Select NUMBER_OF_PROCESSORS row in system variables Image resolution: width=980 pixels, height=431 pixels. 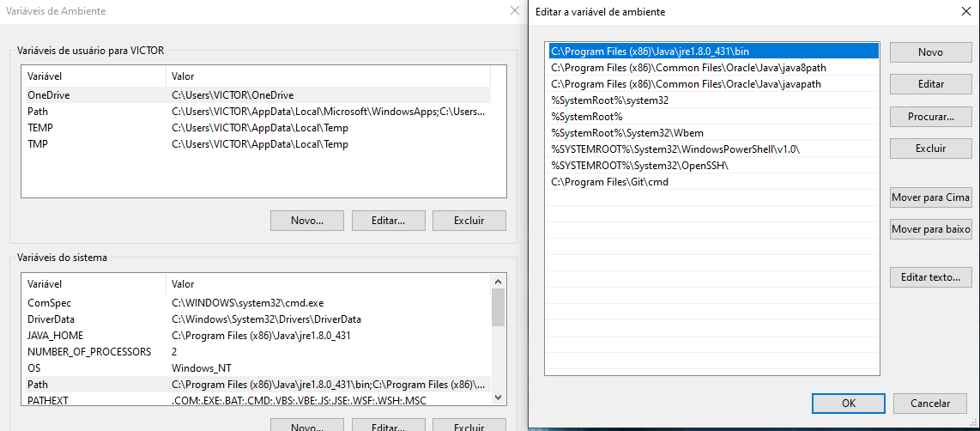coord(257,351)
